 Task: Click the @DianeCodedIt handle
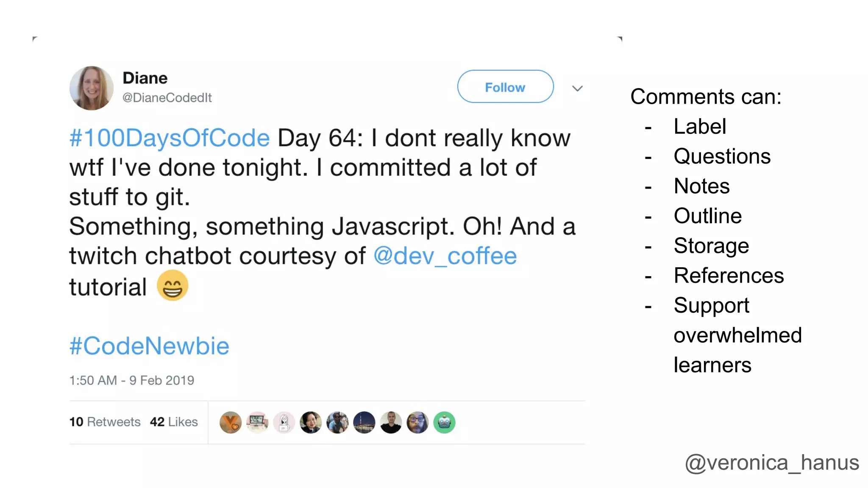point(167,98)
